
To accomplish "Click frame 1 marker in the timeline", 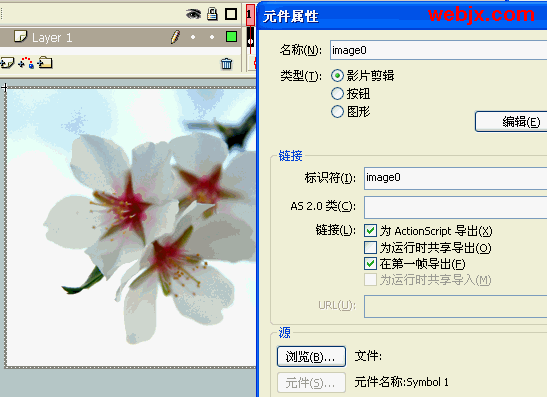I will pos(250,14).
